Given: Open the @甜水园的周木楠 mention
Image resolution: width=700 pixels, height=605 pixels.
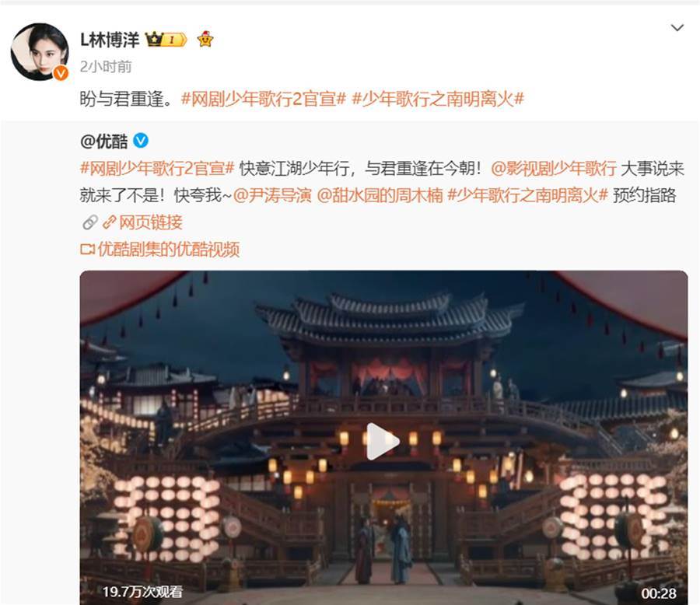Looking at the screenshot, I should pos(380,195).
